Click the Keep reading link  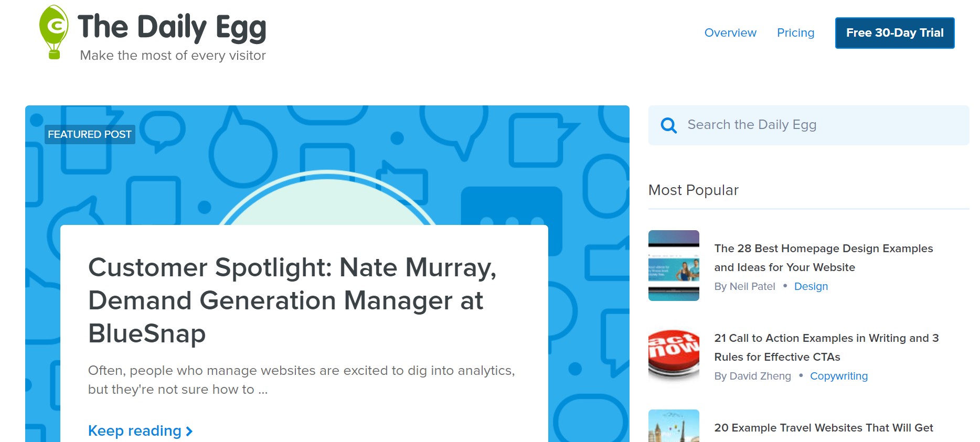coord(135,431)
